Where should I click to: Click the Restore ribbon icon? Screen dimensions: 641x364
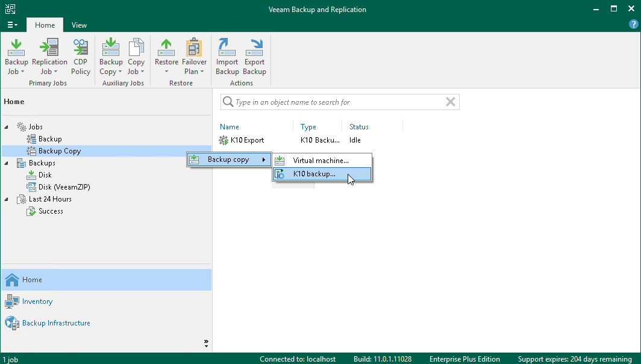[x=166, y=48]
